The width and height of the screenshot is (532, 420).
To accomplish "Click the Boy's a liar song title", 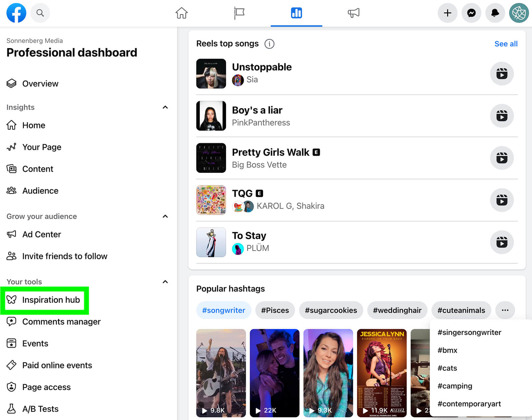I will [x=257, y=110].
